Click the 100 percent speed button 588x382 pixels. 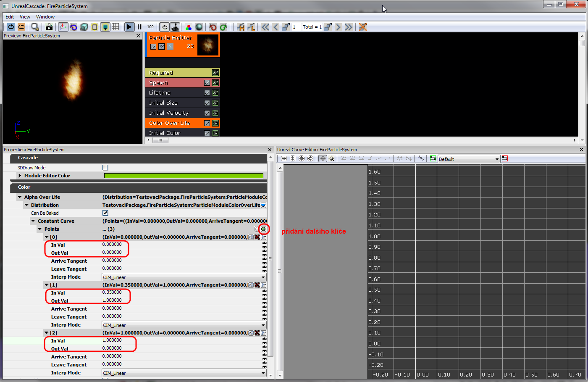tap(150, 27)
